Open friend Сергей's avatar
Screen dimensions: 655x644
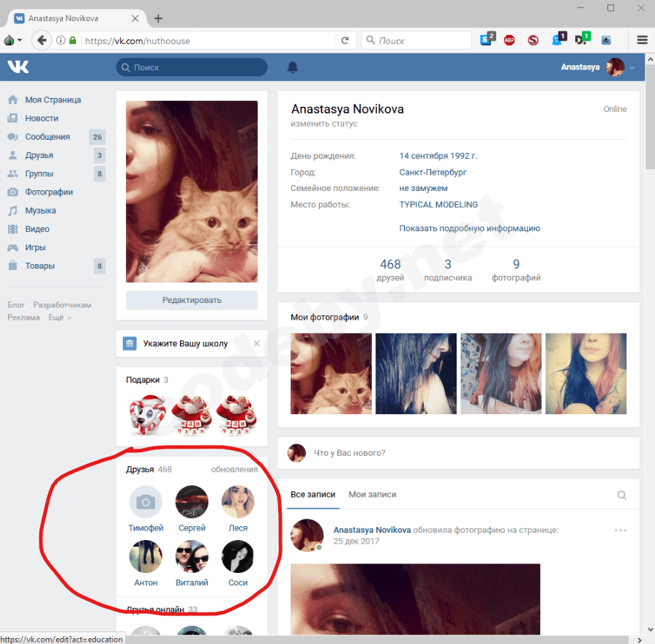point(192,501)
